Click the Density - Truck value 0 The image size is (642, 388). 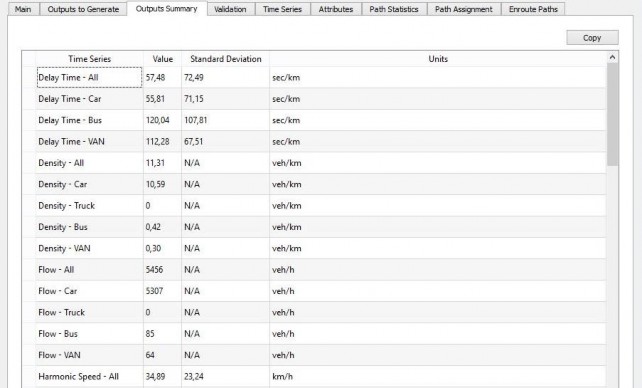tap(148, 205)
